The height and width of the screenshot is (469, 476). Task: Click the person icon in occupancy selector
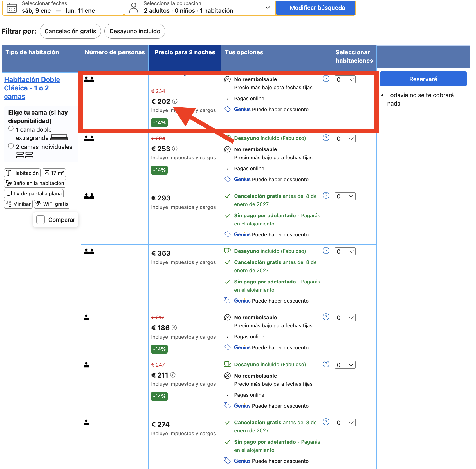134,8
